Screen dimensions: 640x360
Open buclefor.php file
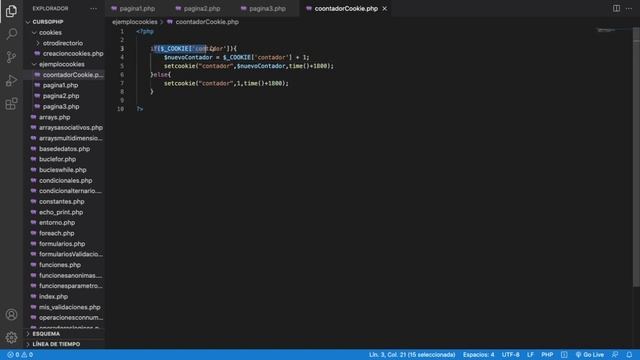click(58, 159)
